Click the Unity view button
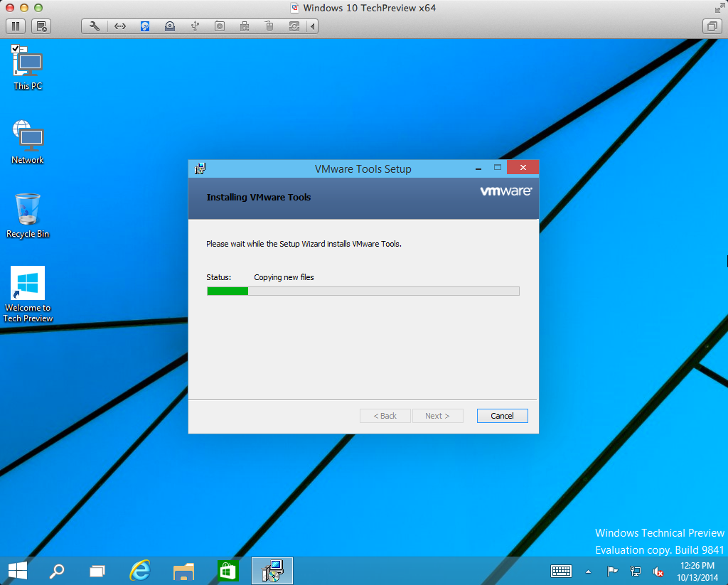 pos(712,26)
